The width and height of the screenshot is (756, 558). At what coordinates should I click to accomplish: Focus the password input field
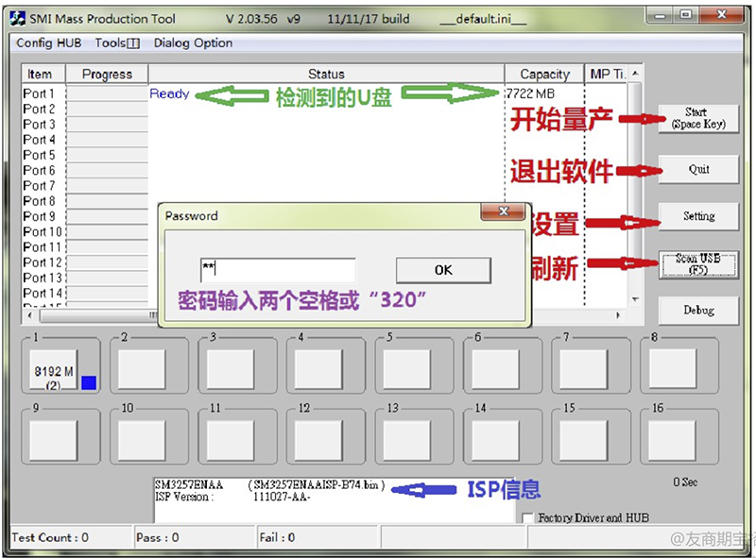[278, 270]
